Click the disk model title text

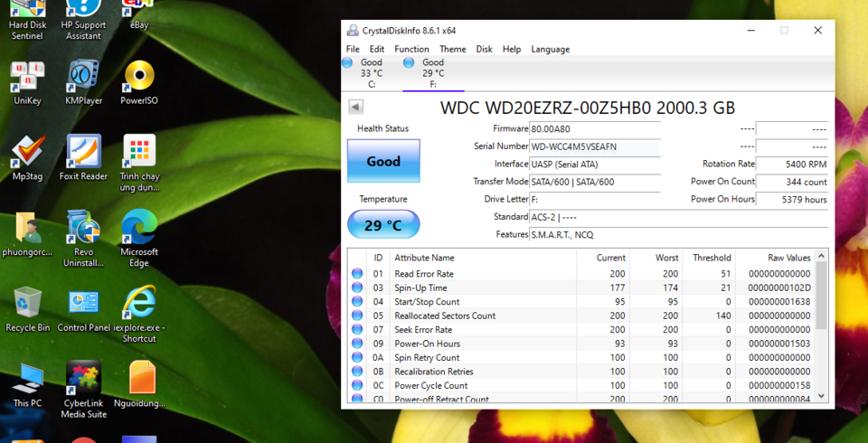tap(588, 108)
